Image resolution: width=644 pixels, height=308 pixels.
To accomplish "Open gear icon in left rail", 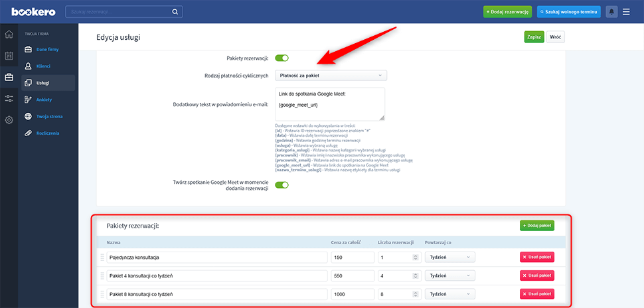I will pyautogui.click(x=9, y=120).
